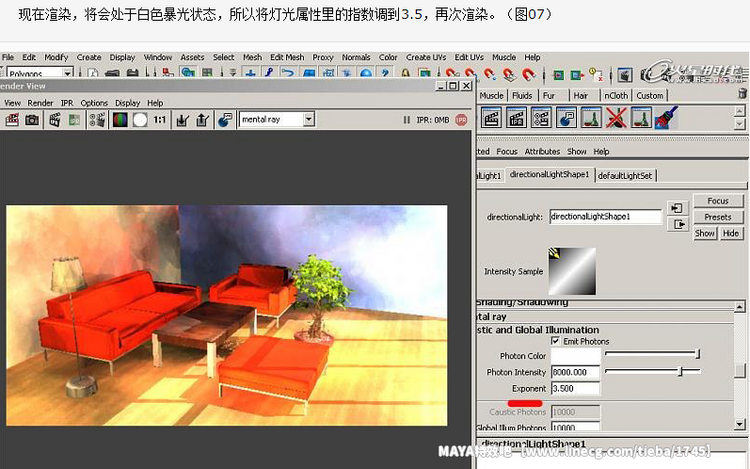Click the Global Illum Photons value field

pyautogui.click(x=575, y=426)
